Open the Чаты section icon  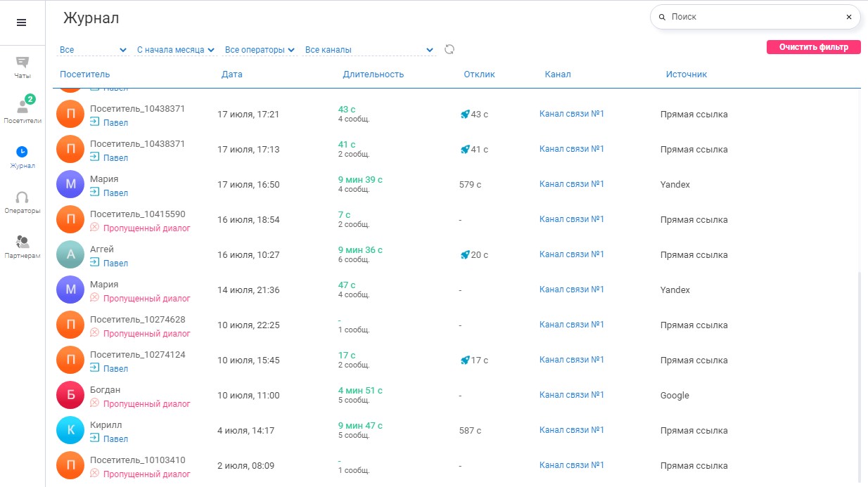point(23,63)
